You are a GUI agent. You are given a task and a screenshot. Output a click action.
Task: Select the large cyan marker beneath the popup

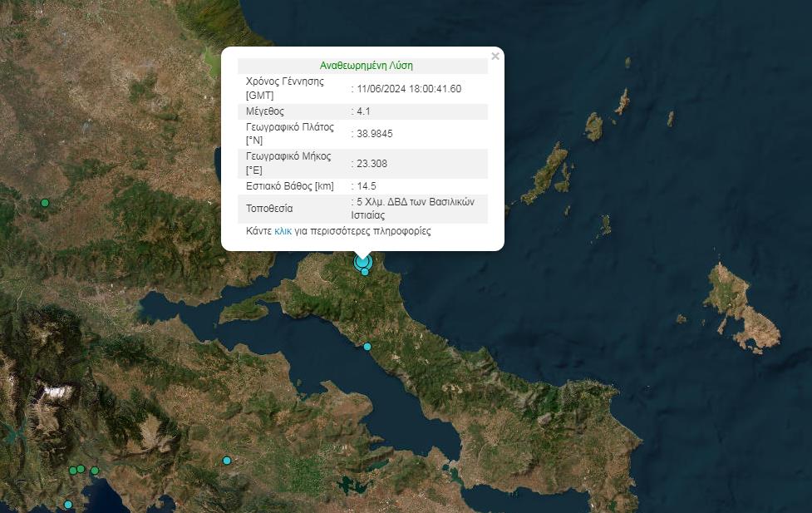point(362,262)
